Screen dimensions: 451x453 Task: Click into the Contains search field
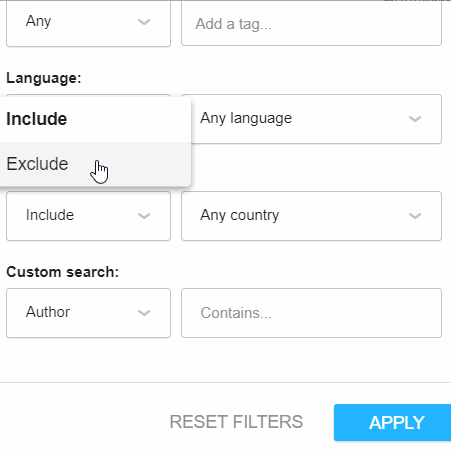pos(311,313)
